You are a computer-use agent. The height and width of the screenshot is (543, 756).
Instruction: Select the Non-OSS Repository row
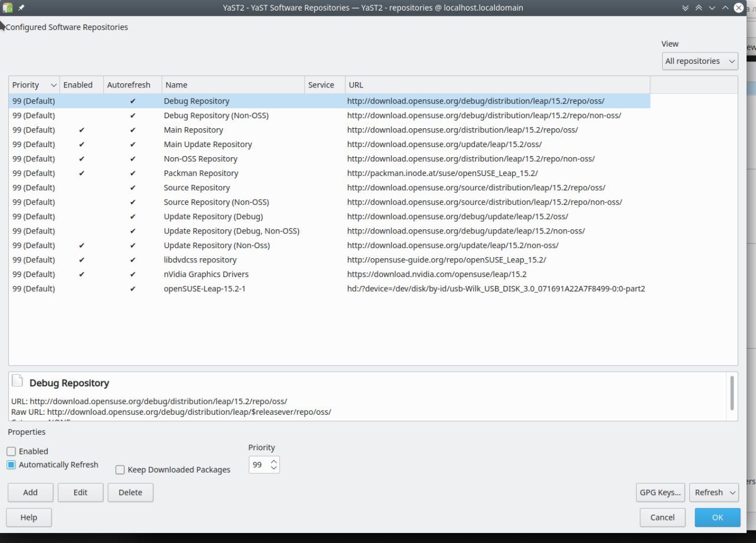pyautogui.click(x=330, y=159)
